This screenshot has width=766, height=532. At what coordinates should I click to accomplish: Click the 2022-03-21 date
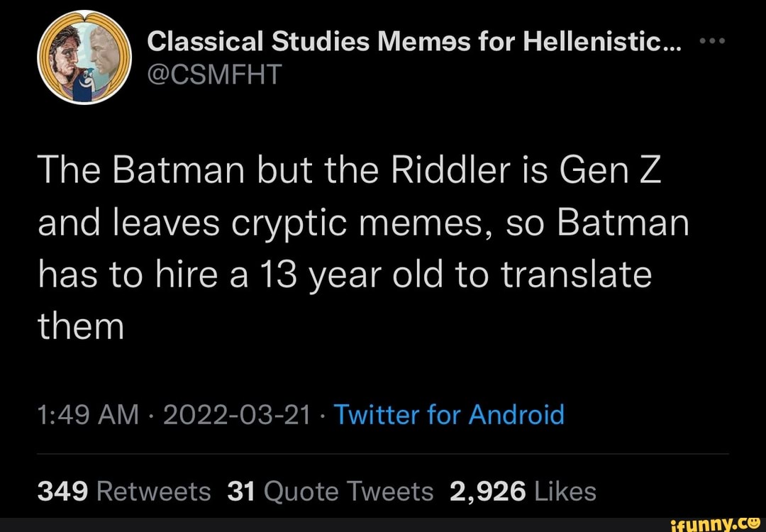(234, 414)
